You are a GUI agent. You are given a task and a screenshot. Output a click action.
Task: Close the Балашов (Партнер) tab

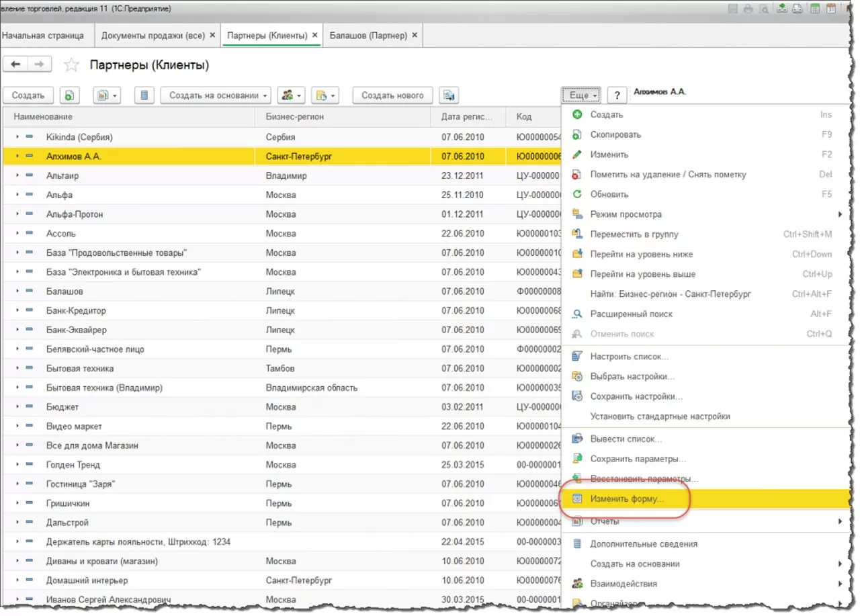coord(415,35)
